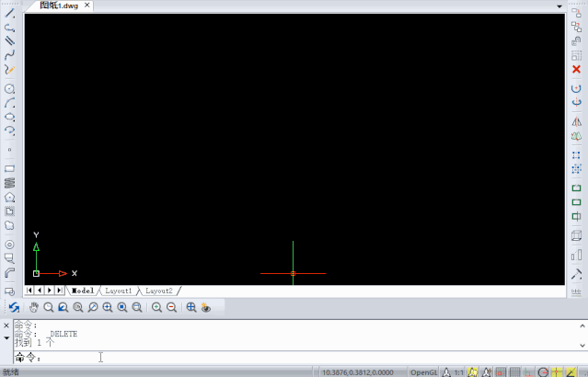The image size is (588, 377).
Task: Close the 图纸1.dwg document tab
Action: 88,6
